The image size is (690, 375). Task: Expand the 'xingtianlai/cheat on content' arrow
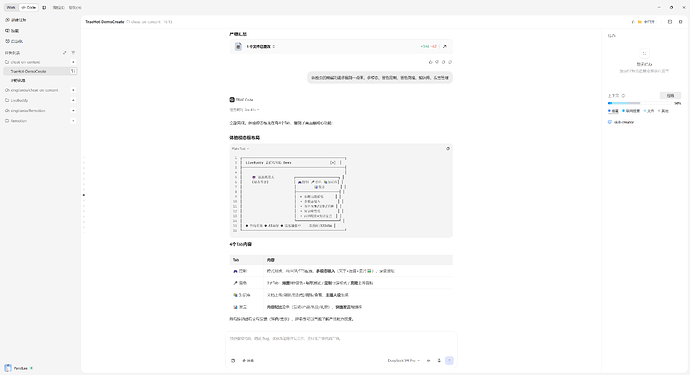[x=73, y=90]
